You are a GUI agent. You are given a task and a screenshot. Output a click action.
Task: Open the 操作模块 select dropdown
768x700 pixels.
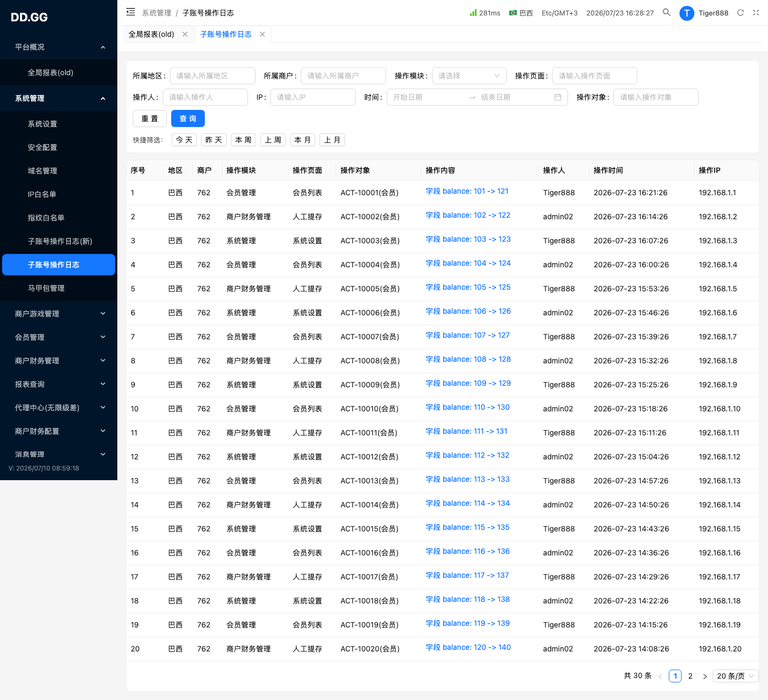pos(469,76)
